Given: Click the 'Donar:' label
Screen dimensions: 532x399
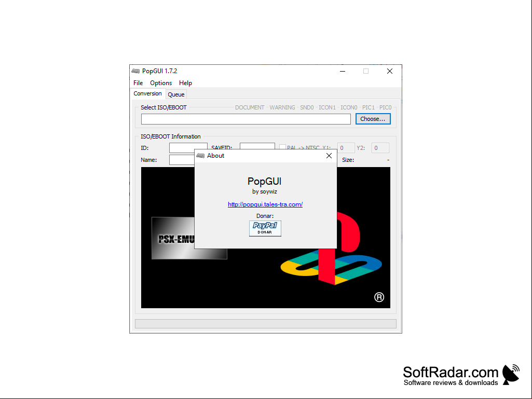Looking at the screenshot, I should (265, 216).
